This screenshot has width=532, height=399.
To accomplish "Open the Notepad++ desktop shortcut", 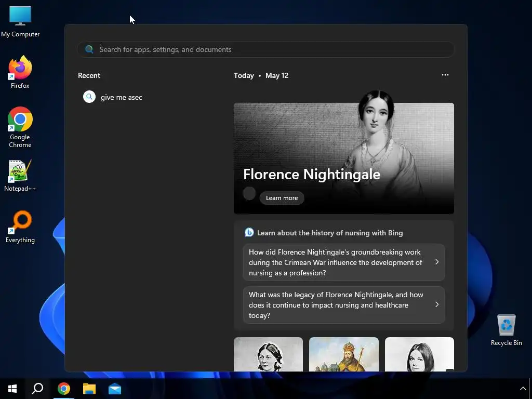I will tap(20, 176).
